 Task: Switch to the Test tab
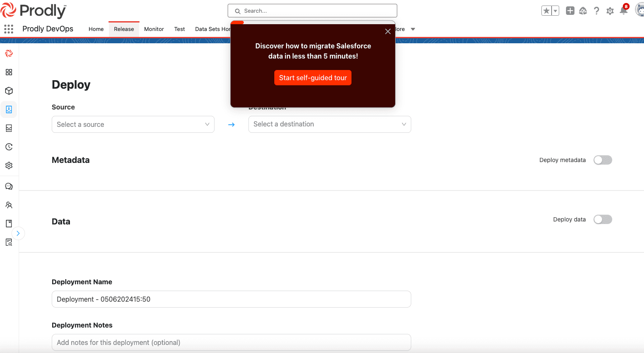click(x=180, y=29)
